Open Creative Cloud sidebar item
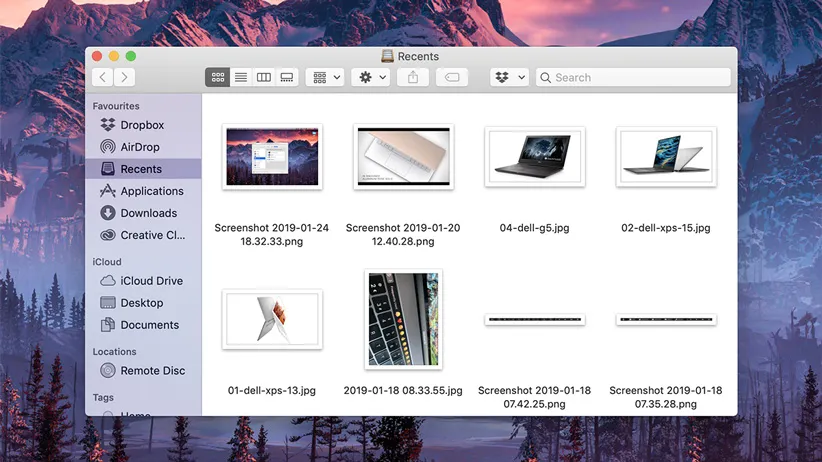The width and height of the screenshot is (822, 462). click(152, 235)
